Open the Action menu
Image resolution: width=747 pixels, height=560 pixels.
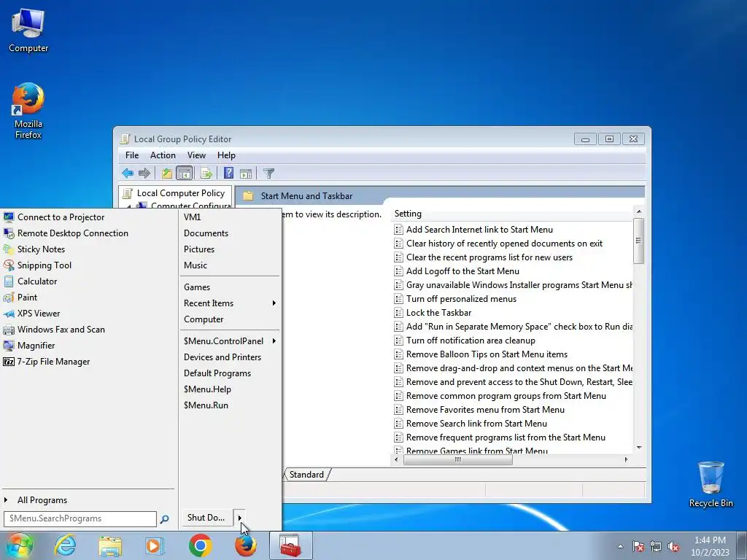click(x=163, y=155)
